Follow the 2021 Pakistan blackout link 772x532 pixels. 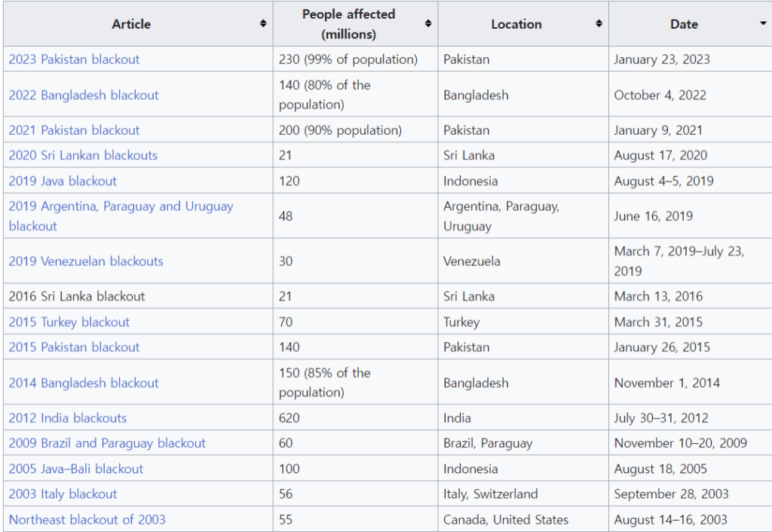click(74, 130)
